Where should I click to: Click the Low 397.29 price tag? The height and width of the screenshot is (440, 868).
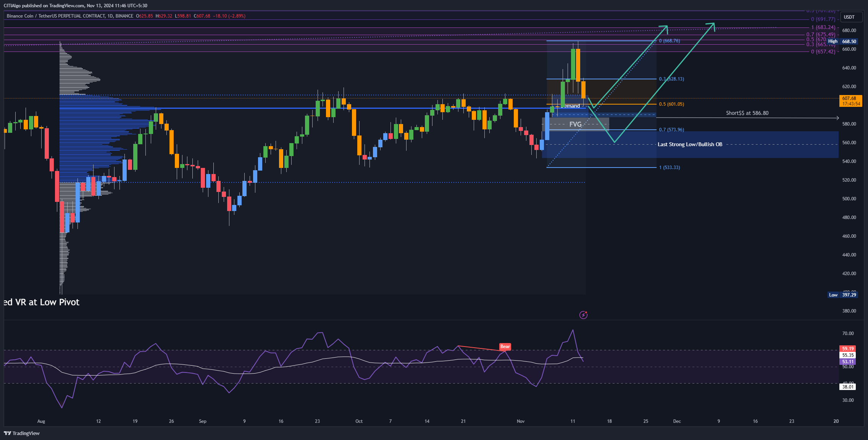coord(842,295)
